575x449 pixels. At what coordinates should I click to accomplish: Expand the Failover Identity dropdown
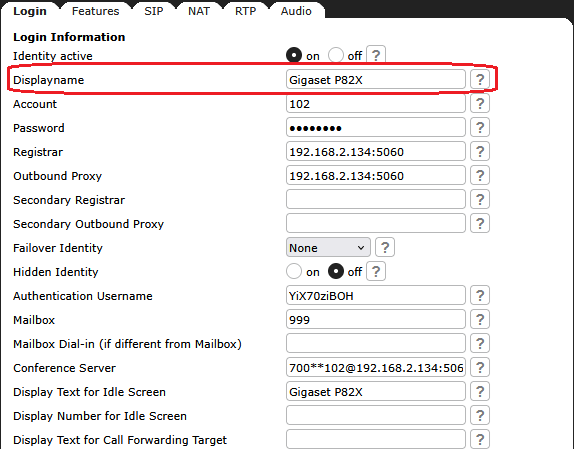point(328,248)
